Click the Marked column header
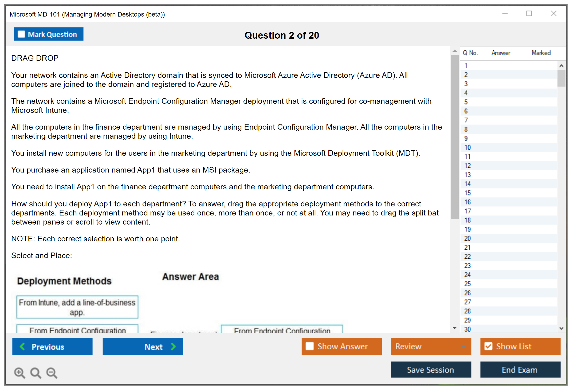This screenshot has width=574, height=392. 541,53
